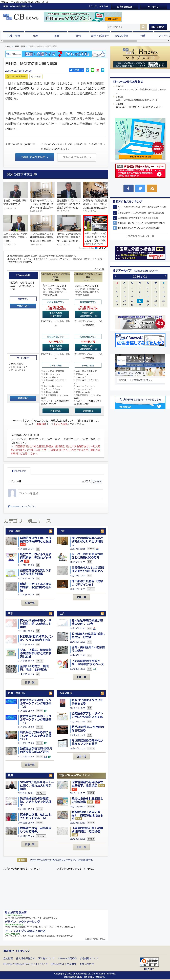Open 社会 in the navigation bar
Image resolution: width=170 pixels, height=980 pixels.
click(78, 36)
